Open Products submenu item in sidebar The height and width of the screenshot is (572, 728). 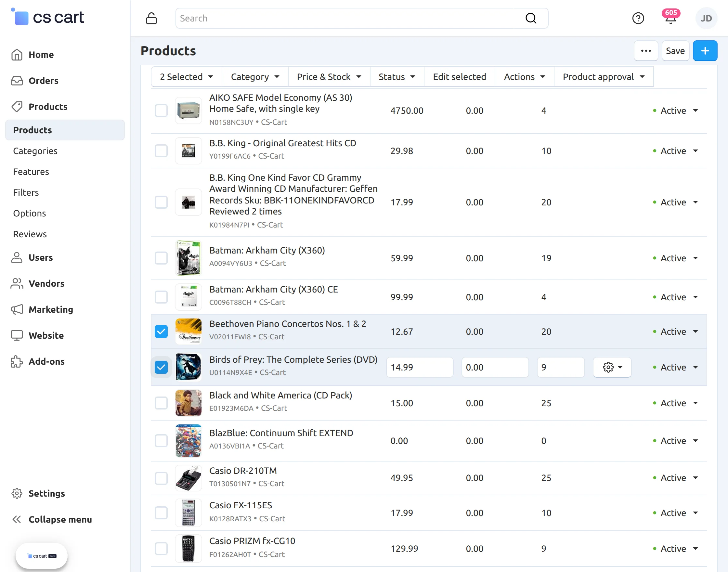click(65, 130)
